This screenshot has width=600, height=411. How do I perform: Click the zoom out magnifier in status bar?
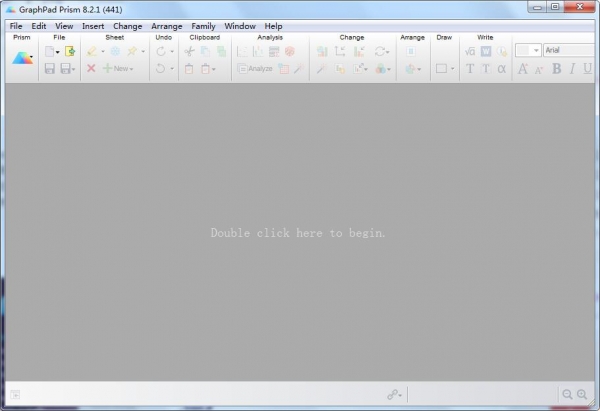[567, 395]
